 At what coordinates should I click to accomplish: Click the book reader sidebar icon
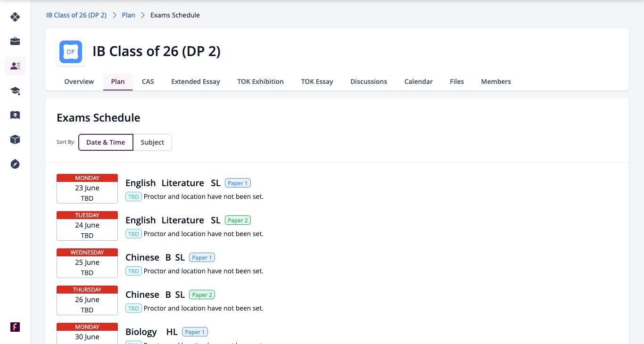coord(15,115)
